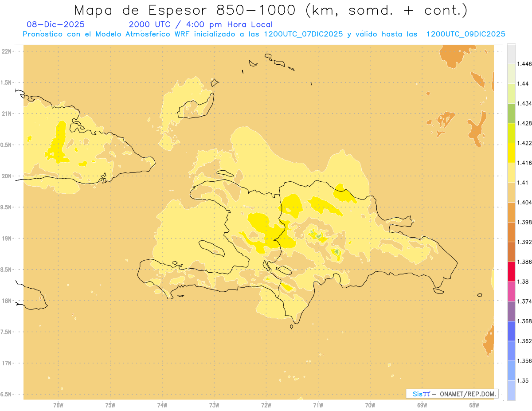
Task: Click the '19N' latitude label
Action: pos(7,239)
